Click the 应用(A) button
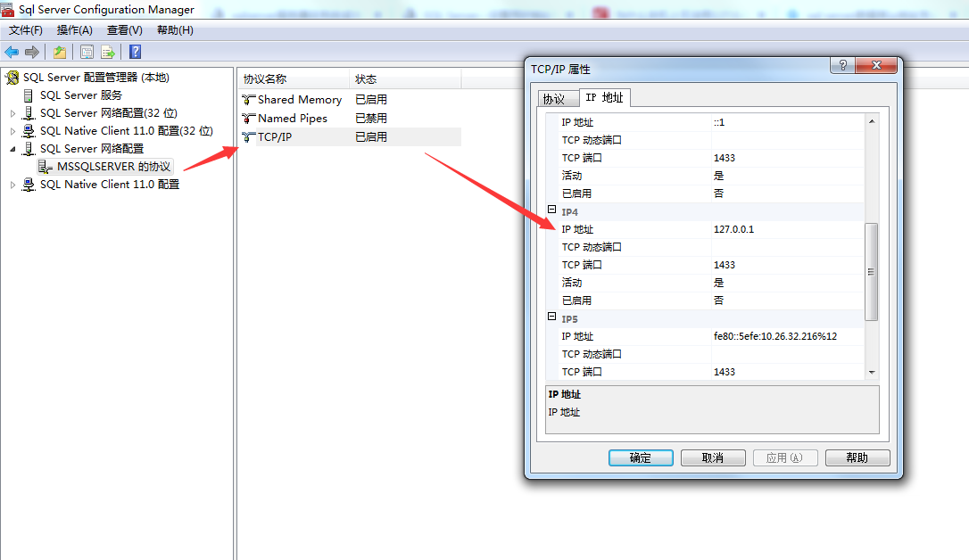This screenshot has height=560, width=969. coord(785,457)
